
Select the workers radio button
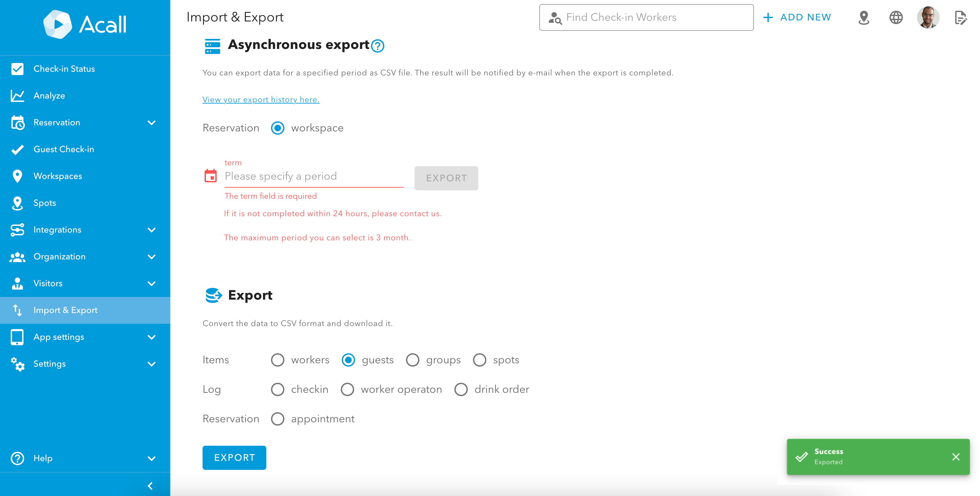pyautogui.click(x=278, y=360)
